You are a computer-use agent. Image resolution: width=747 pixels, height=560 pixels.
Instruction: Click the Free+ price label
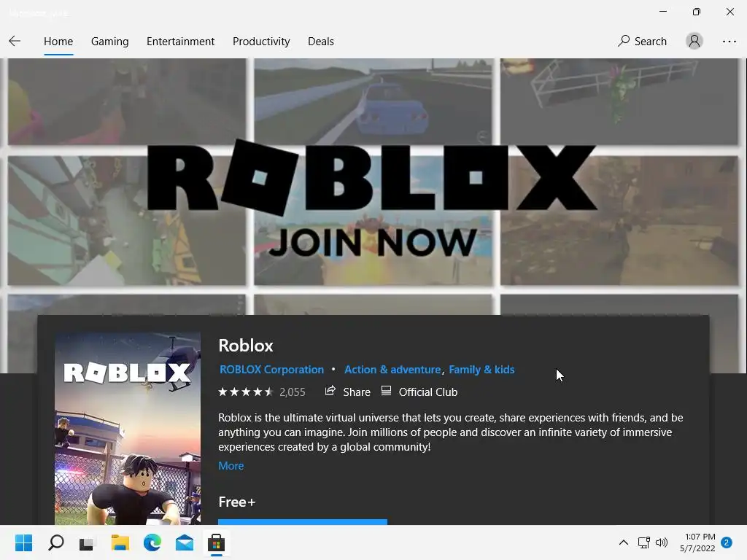coord(237,502)
